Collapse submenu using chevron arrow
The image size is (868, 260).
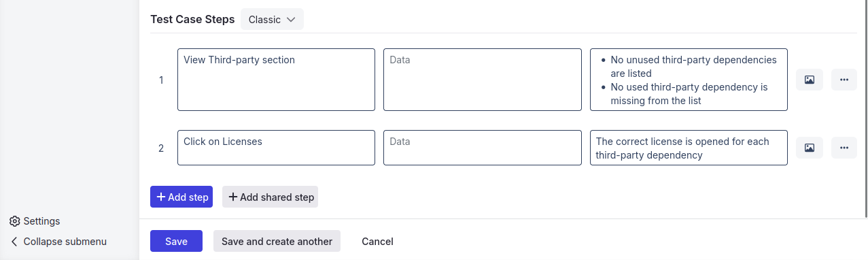pos(14,242)
